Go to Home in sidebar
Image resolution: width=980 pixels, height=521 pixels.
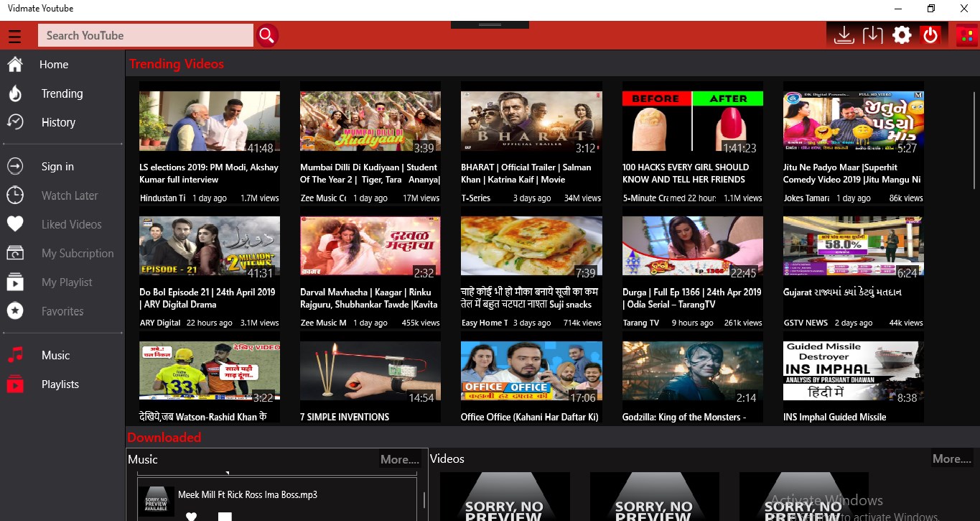tap(54, 65)
